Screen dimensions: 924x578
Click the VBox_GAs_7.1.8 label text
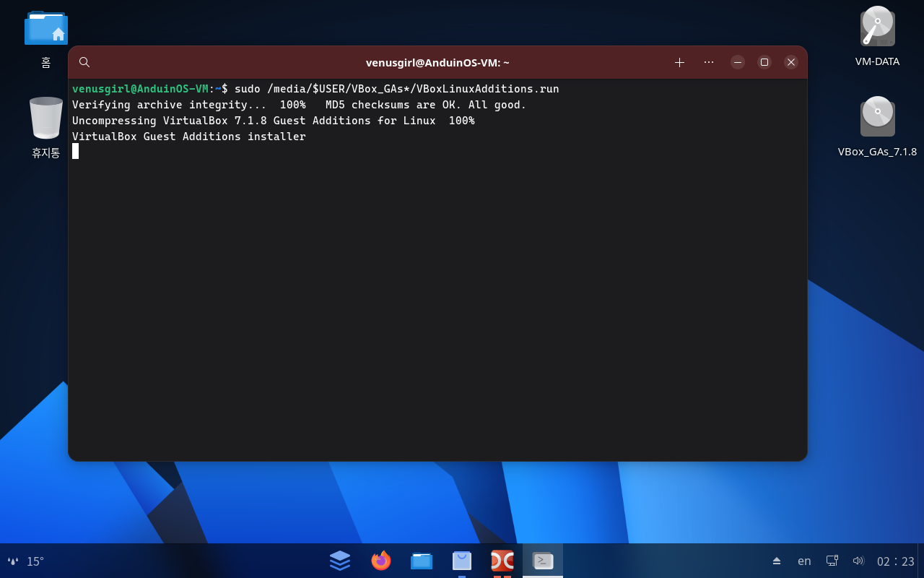coord(877,152)
